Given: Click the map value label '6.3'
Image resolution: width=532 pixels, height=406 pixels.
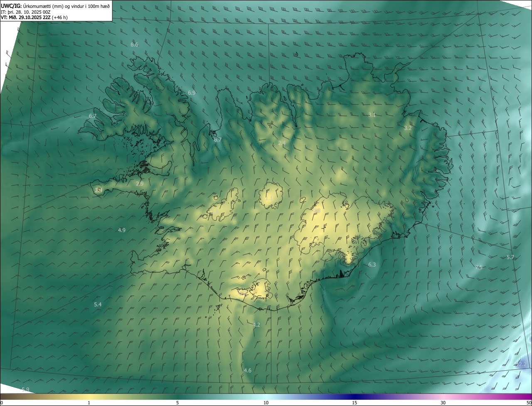Looking at the screenshot, I should pyautogui.click(x=372, y=265).
